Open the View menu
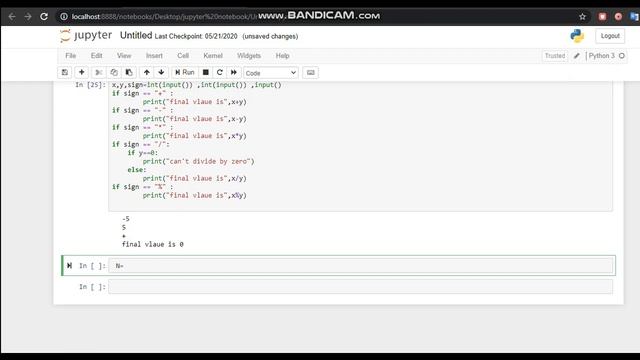Viewport: 640px width, 360px height. coord(124,56)
